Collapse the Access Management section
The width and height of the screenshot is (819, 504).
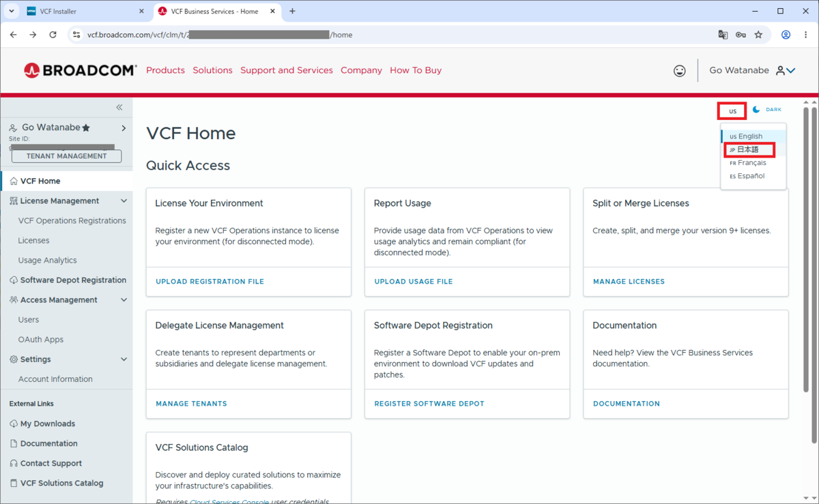click(124, 300)
